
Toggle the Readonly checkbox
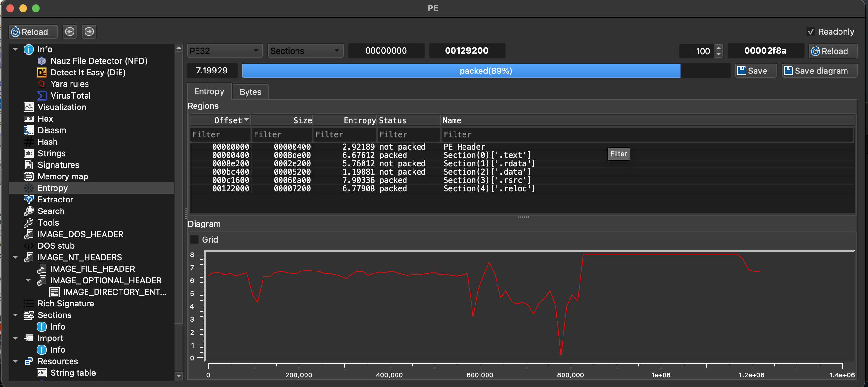811,32
